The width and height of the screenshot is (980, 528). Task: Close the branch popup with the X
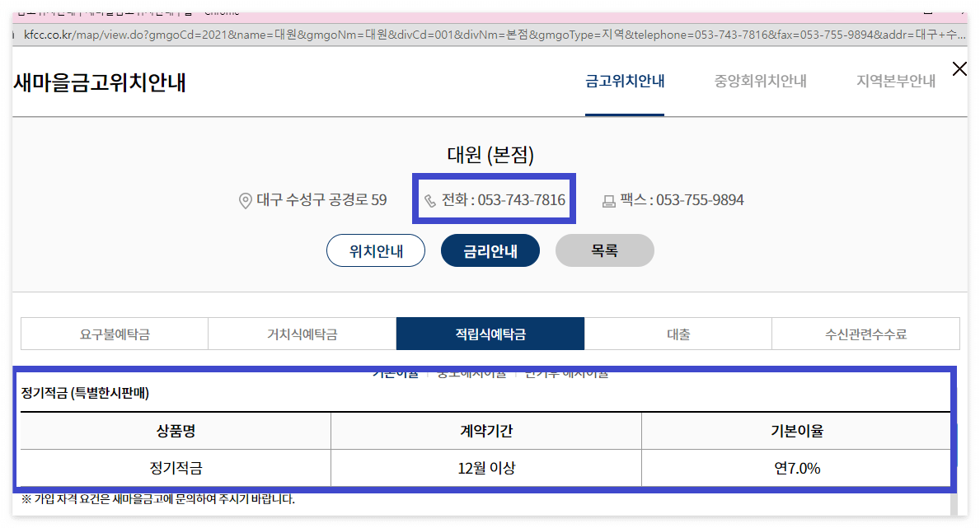959,69
